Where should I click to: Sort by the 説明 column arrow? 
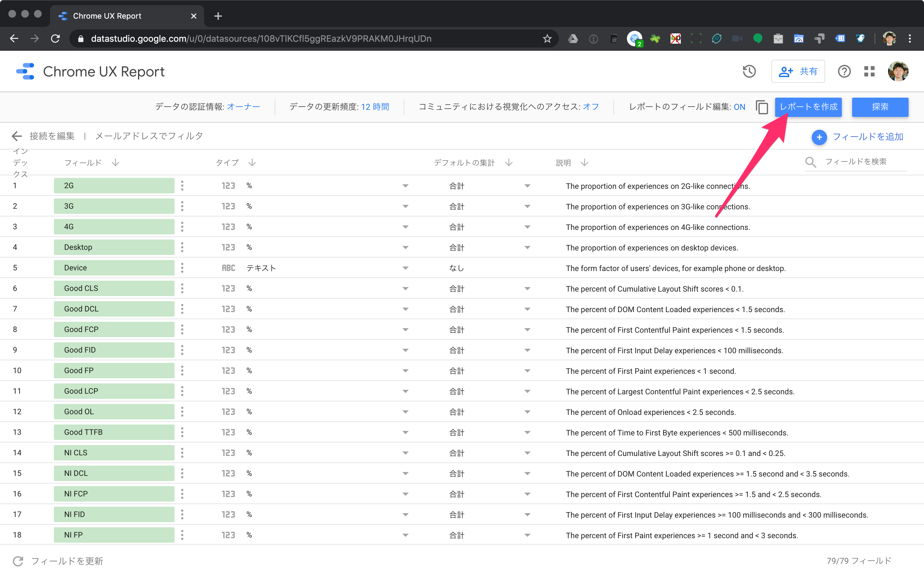(585, 163)
